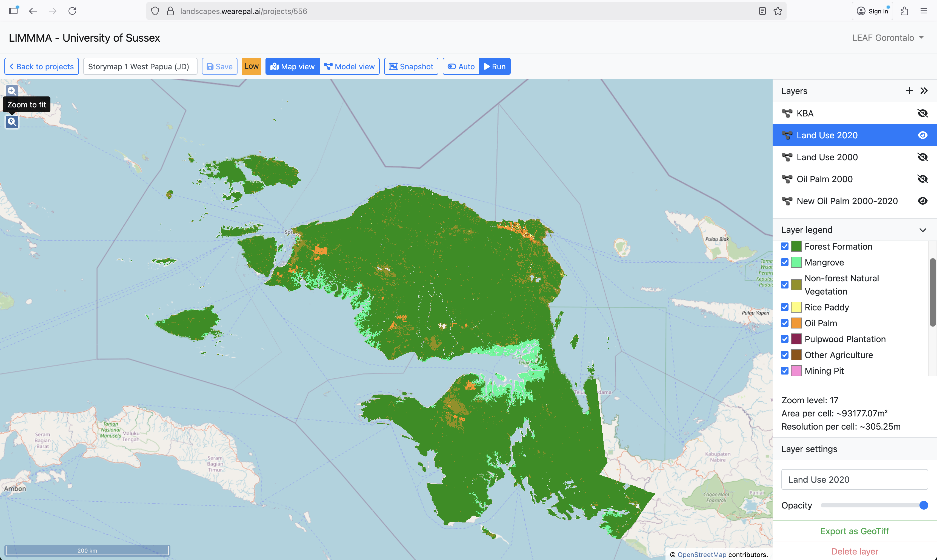
Task: Collapse the Layers panel with double chevron
Action: click(924, 91)
